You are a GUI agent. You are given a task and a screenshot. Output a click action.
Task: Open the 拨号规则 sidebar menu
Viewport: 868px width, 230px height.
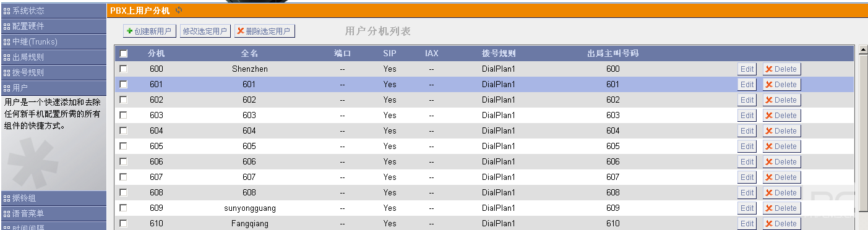tap(53, 72)
